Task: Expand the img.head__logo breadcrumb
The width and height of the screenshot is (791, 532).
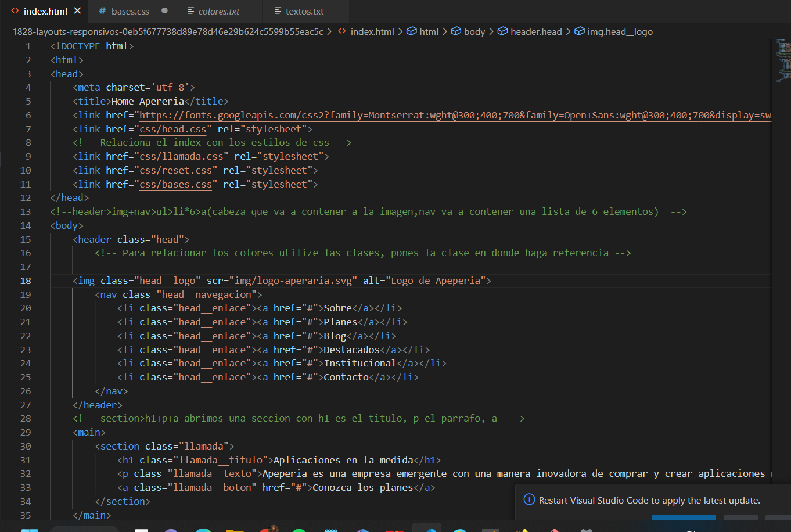Action: (x=614, y=31)
